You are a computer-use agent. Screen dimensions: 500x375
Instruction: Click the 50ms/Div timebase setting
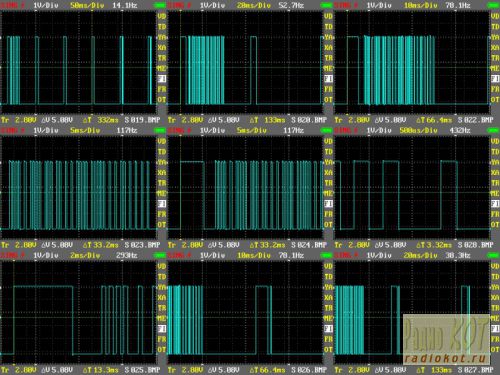click(x=87, y=5)
